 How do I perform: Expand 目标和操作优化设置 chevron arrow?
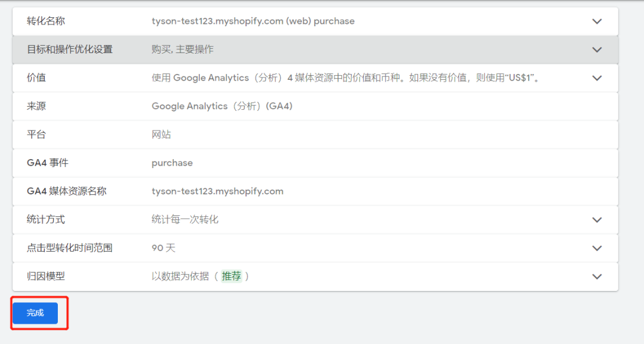[x=597, y=50]
